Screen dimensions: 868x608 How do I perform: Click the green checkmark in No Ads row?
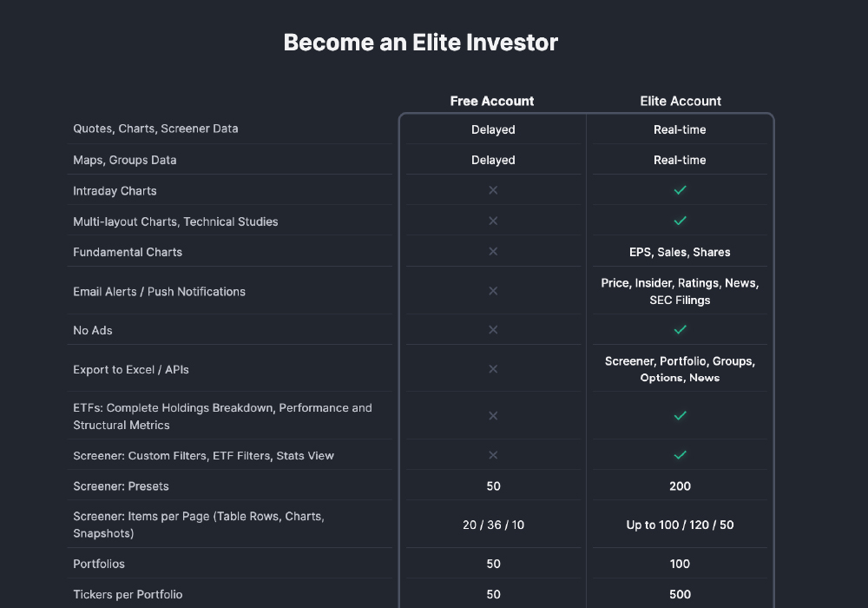(x=681, y=329)
